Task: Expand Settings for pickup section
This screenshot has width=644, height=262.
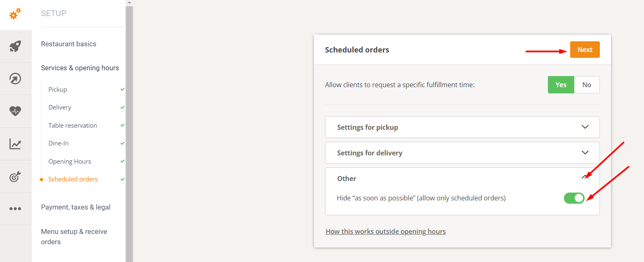Action: (x=462, y=127)
